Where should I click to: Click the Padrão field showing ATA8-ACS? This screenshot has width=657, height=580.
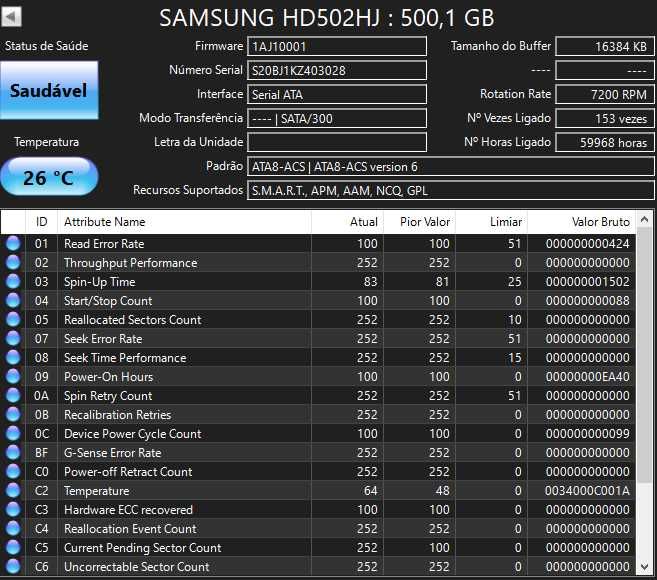(x=450, y=166)
